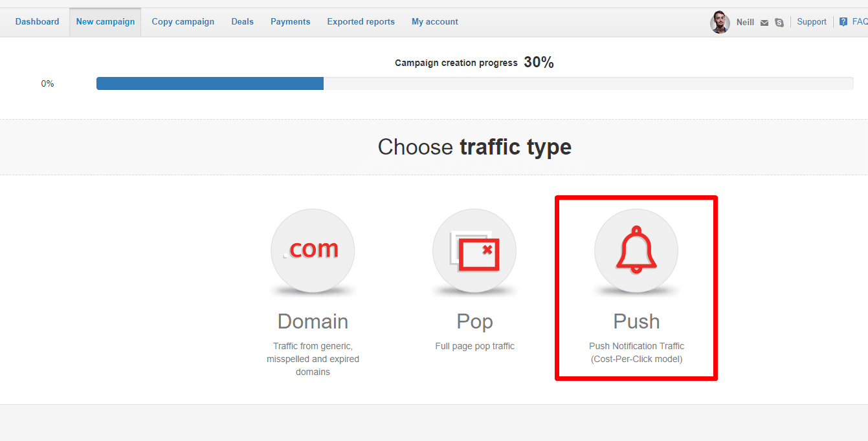868x441 pixels.
Task: Click the envelope email icon next to Neill
Action: click(x=764, y=23)
